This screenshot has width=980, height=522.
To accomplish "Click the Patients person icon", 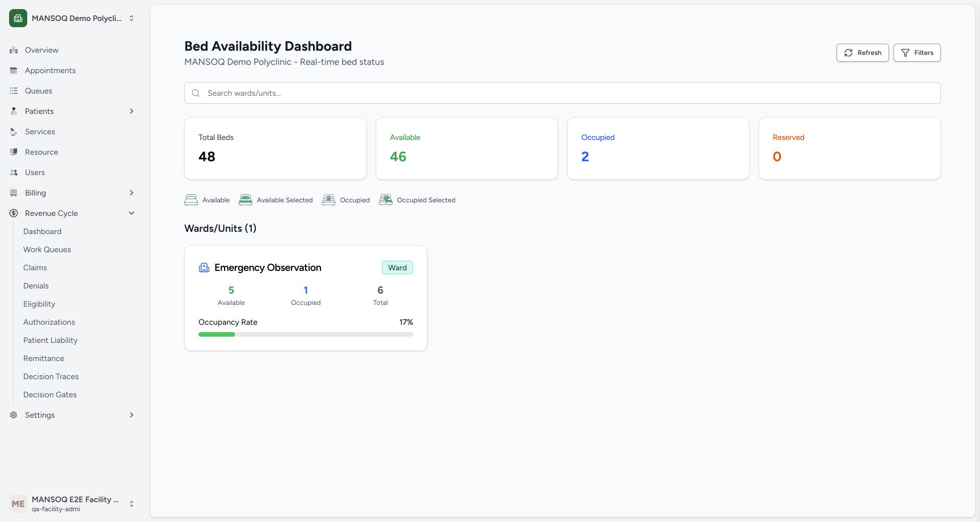I will point(14,112).
